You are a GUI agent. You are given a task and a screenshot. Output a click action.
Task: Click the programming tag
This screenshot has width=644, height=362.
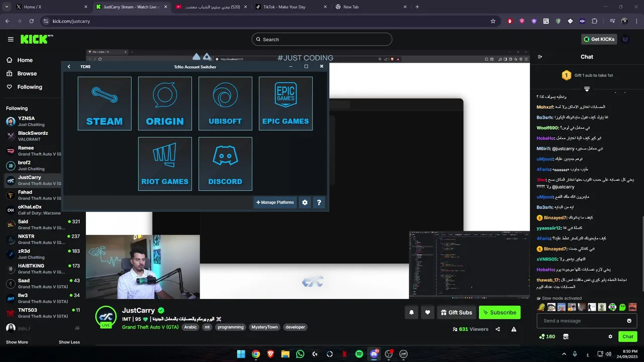pos(230,327)
